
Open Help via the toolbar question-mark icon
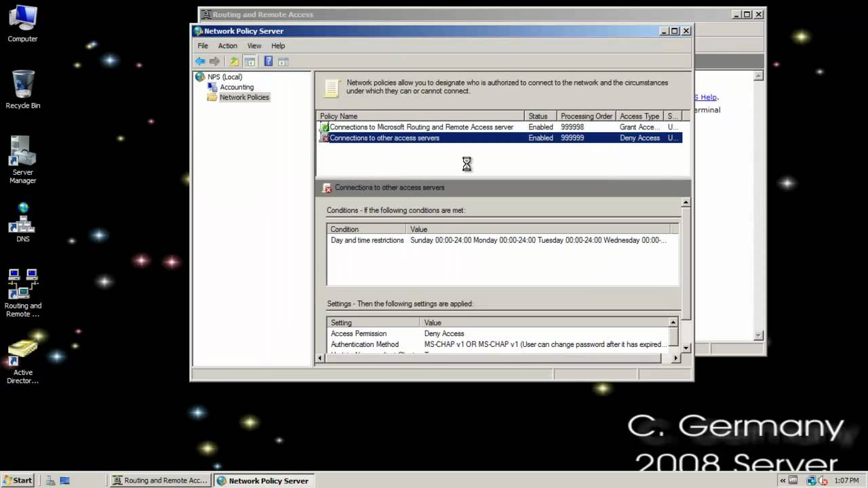pyautogui.click(x=269, y=61)
